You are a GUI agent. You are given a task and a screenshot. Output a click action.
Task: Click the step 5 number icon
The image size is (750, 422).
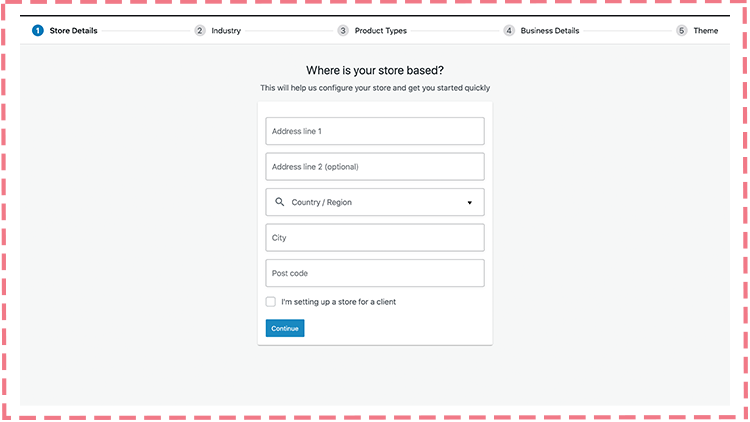click(682, 31)
